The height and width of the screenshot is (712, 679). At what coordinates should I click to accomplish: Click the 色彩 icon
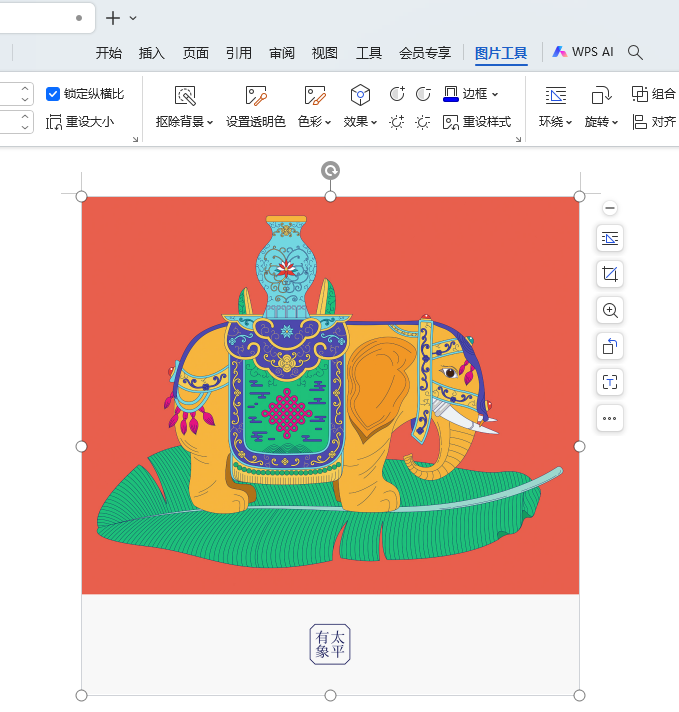(315, 96)
